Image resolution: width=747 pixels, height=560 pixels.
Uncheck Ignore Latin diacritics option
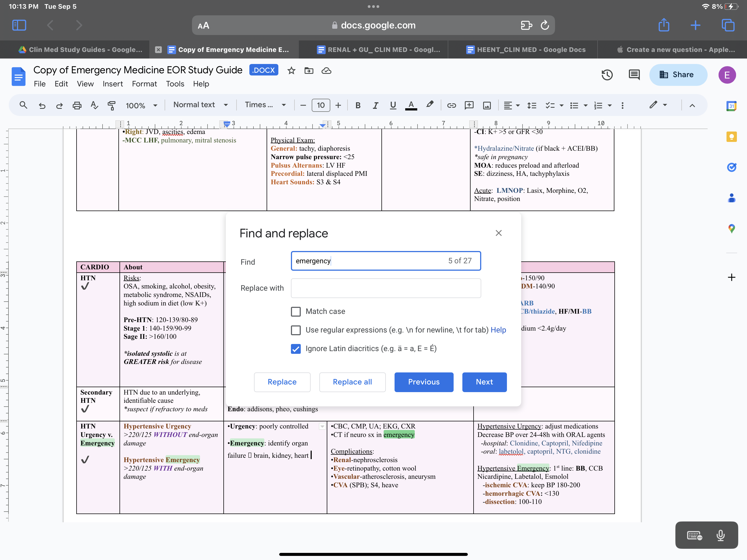point(296,349)
